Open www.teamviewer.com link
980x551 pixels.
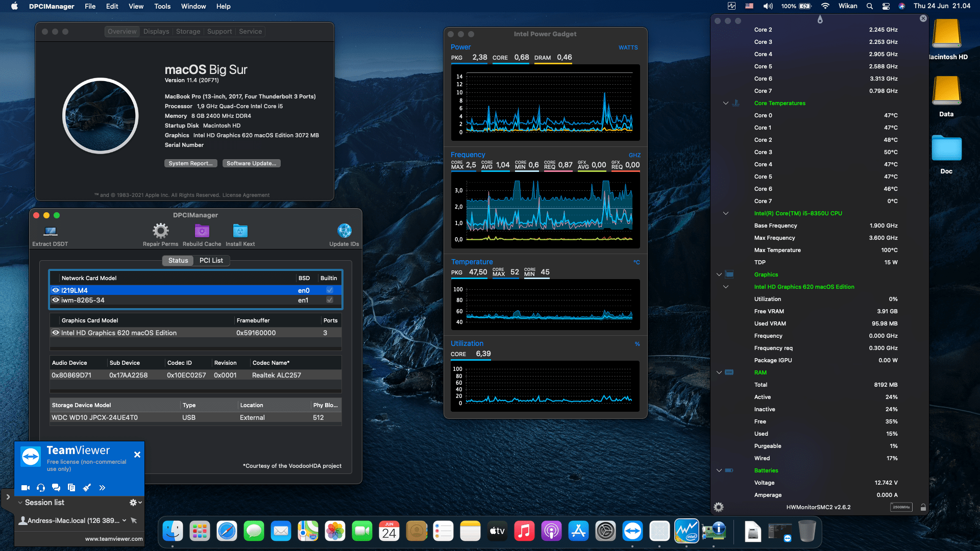click(114, 539)
